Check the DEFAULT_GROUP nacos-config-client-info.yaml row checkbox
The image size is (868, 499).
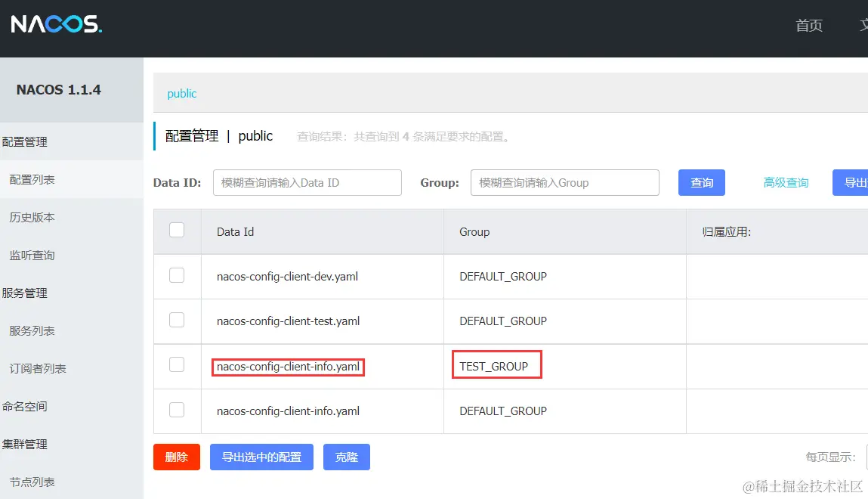pos(177,410)
